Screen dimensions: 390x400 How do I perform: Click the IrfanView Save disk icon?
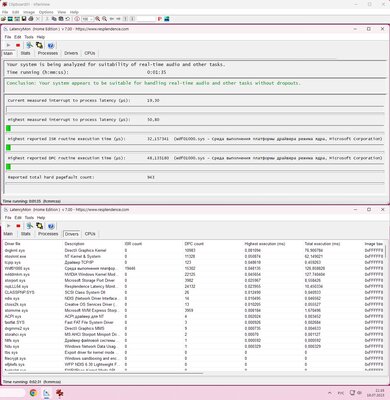pyautogui.click(x=24, y=19)
